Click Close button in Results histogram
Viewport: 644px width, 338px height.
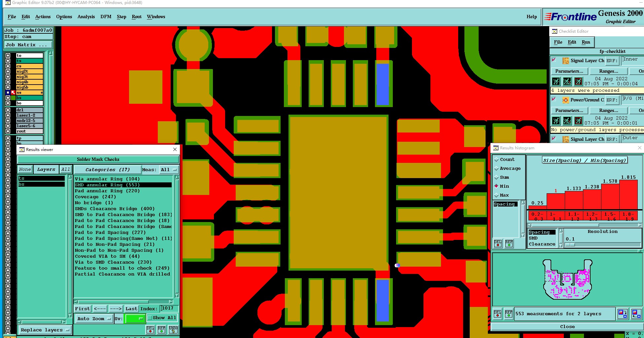(x=567, y=326)
